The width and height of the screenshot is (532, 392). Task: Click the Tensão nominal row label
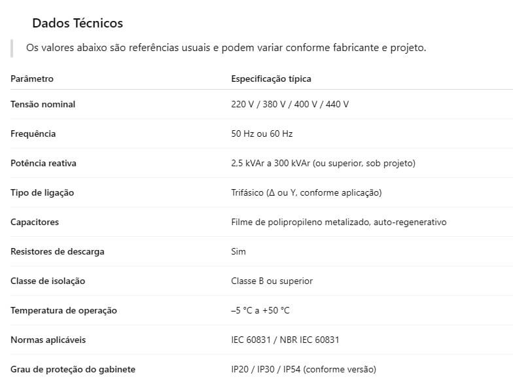[43, 104]
